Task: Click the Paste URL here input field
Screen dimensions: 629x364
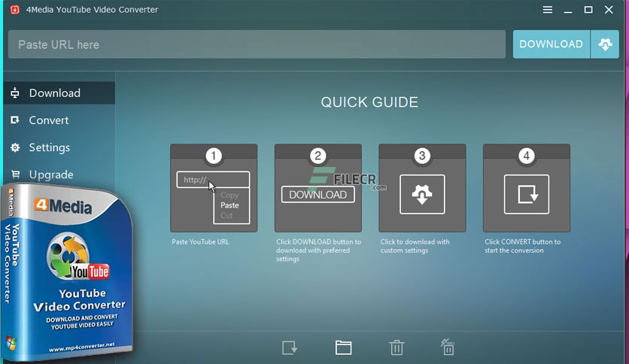Action: [x=257, y=44]
